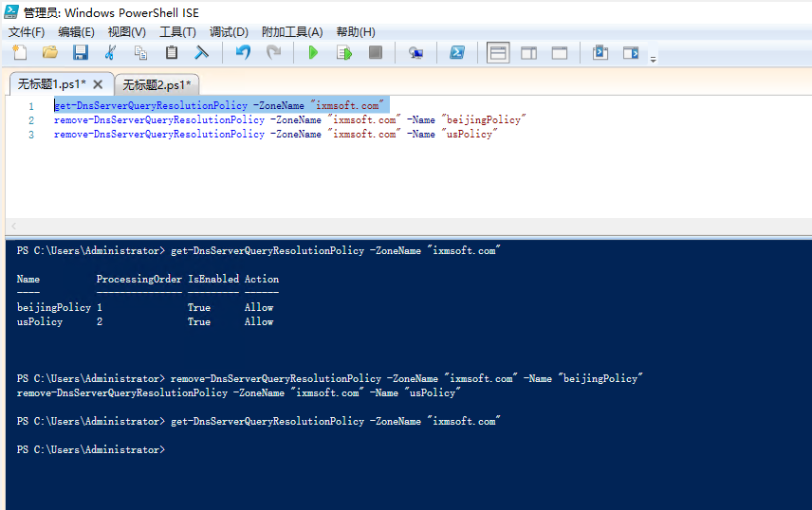Launch PowerShell.exe from the blue console icon
Viewport: 812px width, 510px height.
tap(457, 53)
